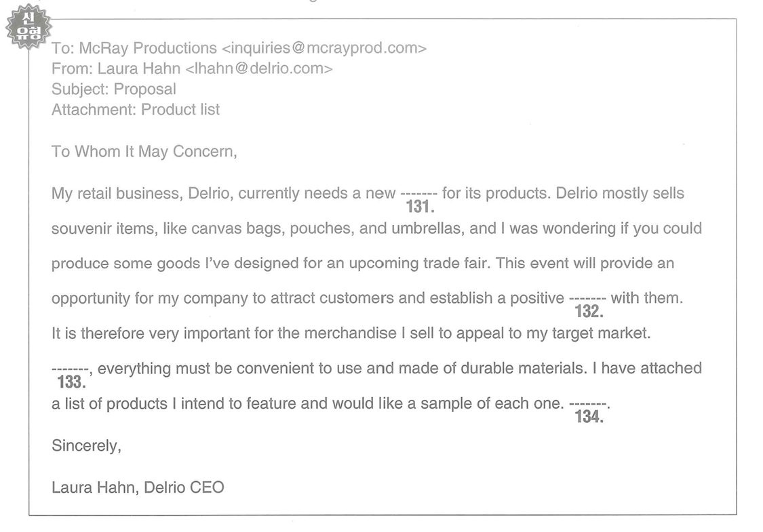
Task: Click blank number 133
Action: [x=71, y=376]
